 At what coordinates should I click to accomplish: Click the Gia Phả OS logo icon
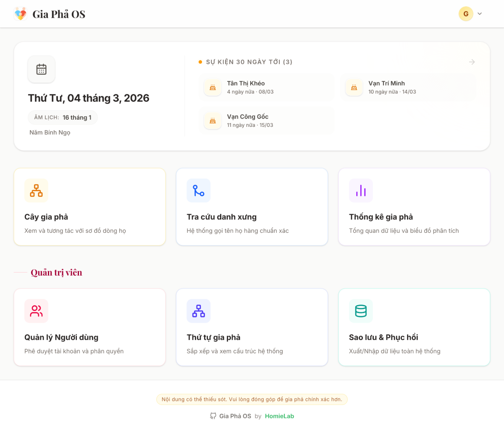[x=20, y=14]
